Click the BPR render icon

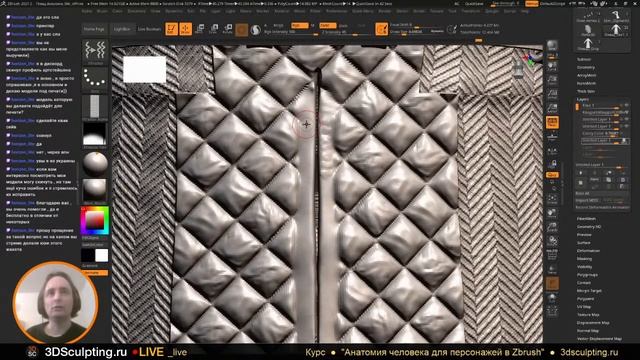click(552, 46)
